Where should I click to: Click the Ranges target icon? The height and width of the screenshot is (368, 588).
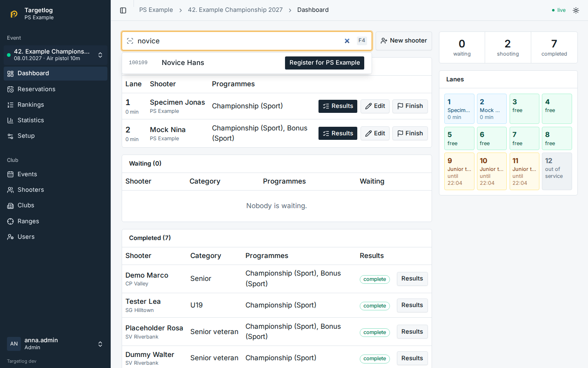tap(11, 221)
